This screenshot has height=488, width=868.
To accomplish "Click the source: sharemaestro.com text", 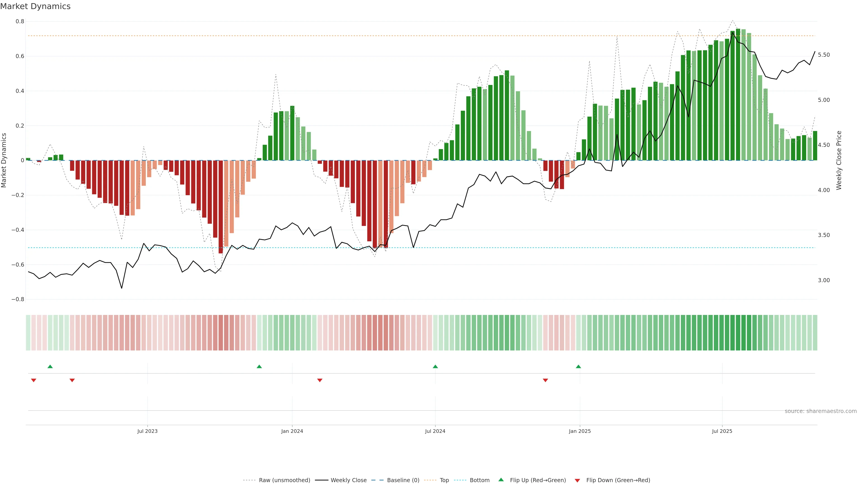I will click(x=821, y=411).
